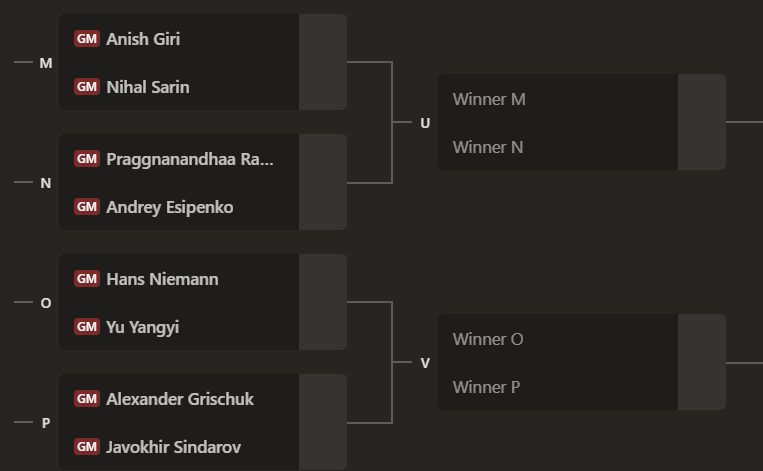Click the GM badge beside Anish Giri

(86, 39)
